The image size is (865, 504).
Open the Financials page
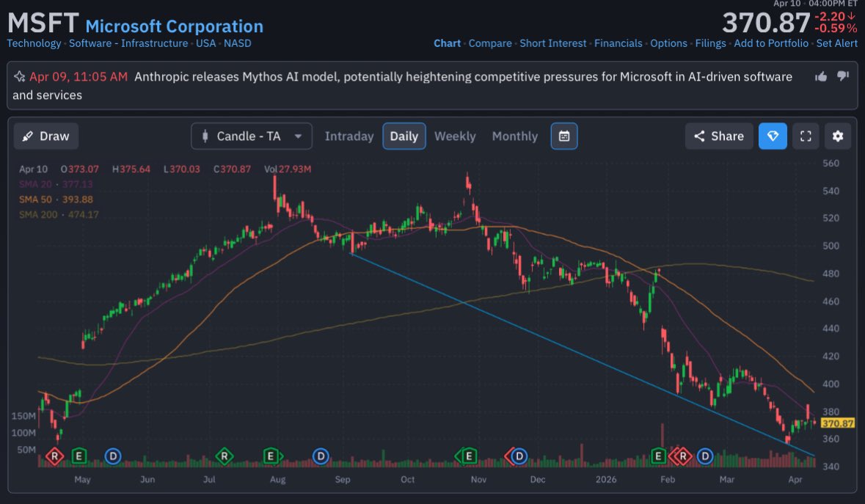618,43
